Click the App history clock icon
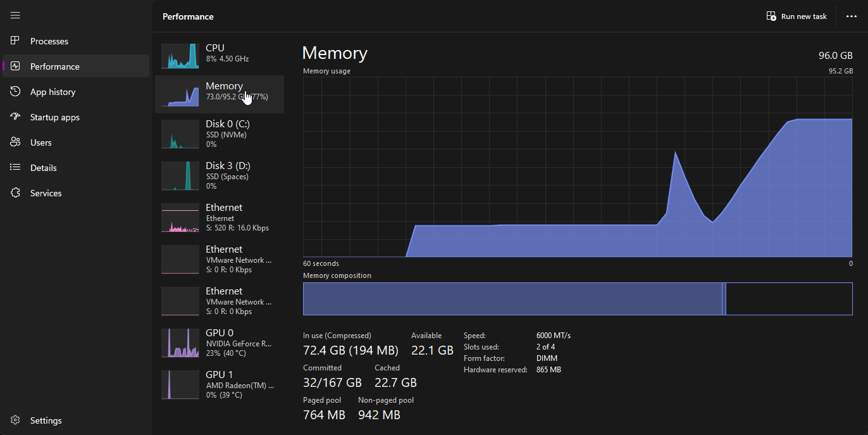 (16, 92)
